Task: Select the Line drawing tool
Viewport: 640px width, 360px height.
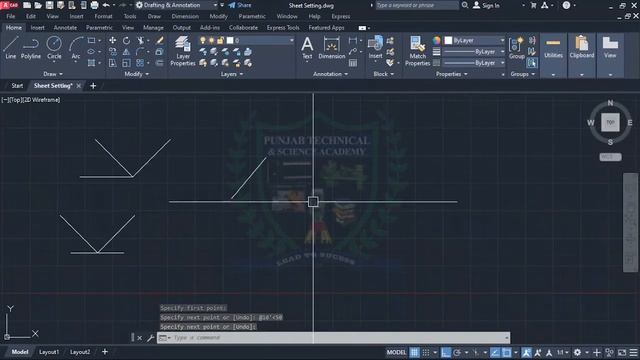Action: [x=11, y=48]
